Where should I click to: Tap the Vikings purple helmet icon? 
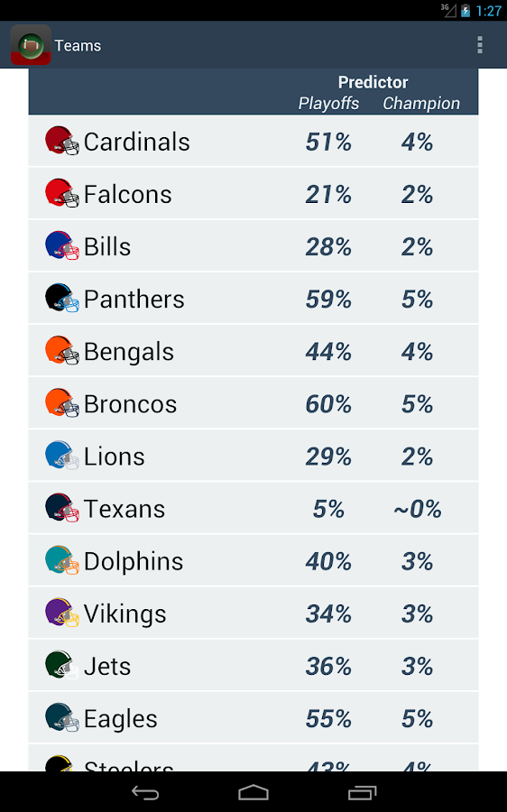click(61, 613)
